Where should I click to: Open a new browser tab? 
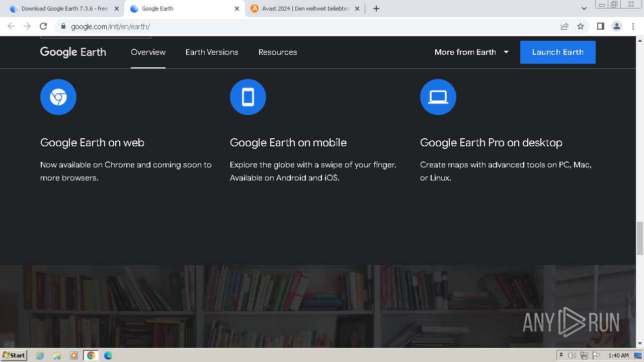click(x=376, y=9)
